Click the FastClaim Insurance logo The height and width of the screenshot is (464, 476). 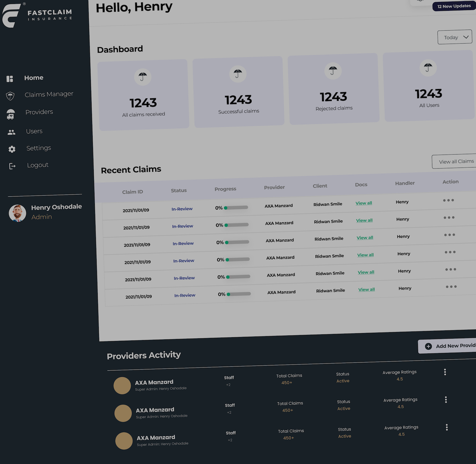pos(37,15)
